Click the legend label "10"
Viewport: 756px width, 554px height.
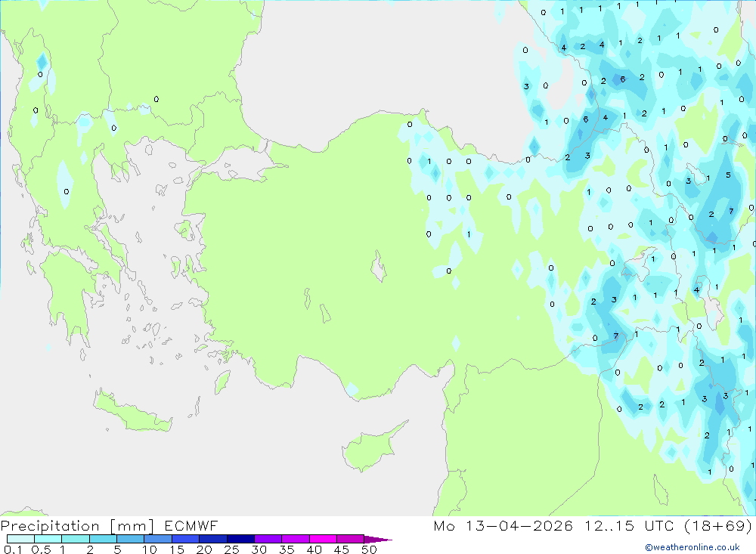click(149, 549)
